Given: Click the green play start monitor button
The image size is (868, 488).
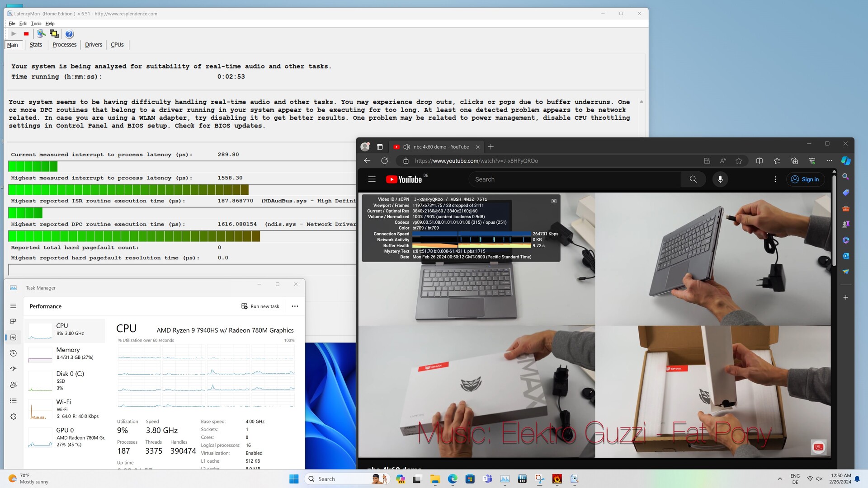Looking at the screenshot, I should [x=14, y=34].
